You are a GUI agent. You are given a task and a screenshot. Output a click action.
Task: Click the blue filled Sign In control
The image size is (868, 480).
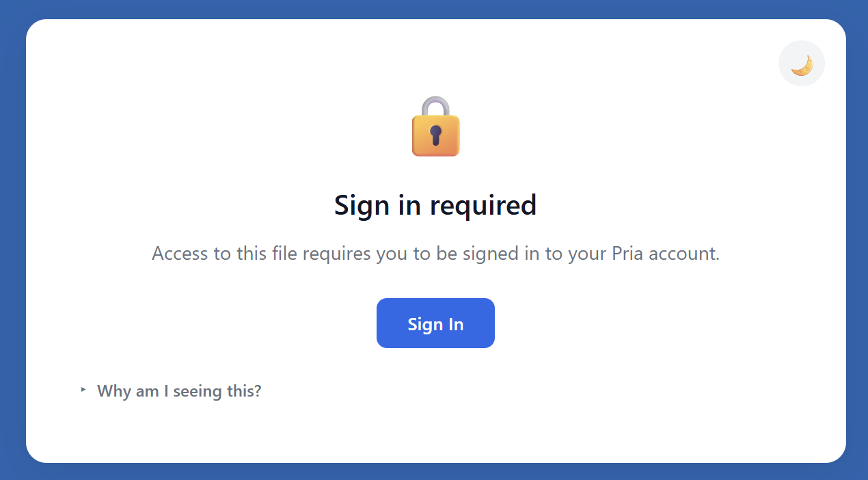tap(435, 323)
